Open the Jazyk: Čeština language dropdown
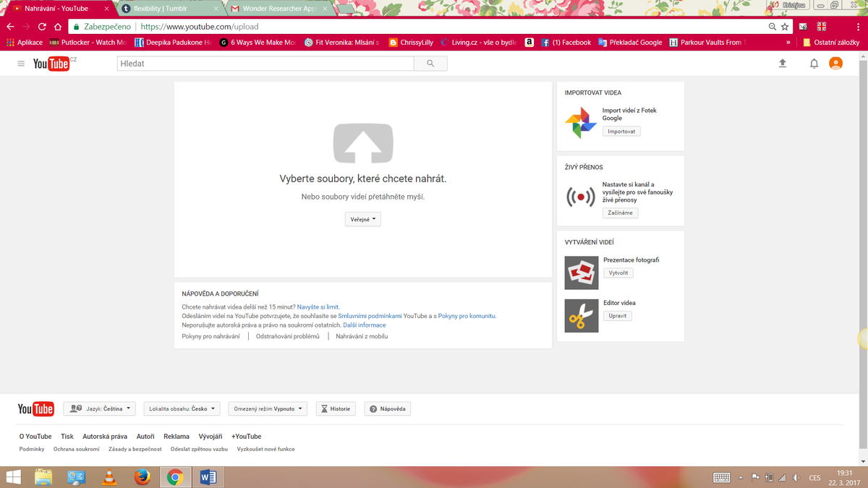Screen dimensions: 868x488 pyautogui.click(x=100, y=408)
